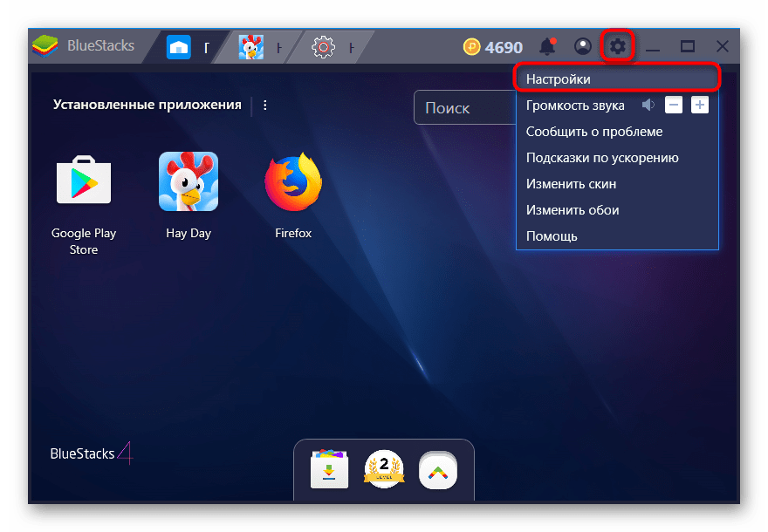Launch the Hay Day game
Screen dimensions: 768x532
point(189,182)
